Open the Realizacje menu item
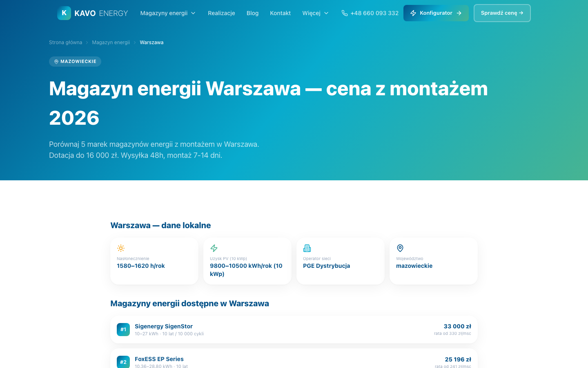The width and height of the screenshot is (588, 368). pyautogui.click(x=221, y=13)
